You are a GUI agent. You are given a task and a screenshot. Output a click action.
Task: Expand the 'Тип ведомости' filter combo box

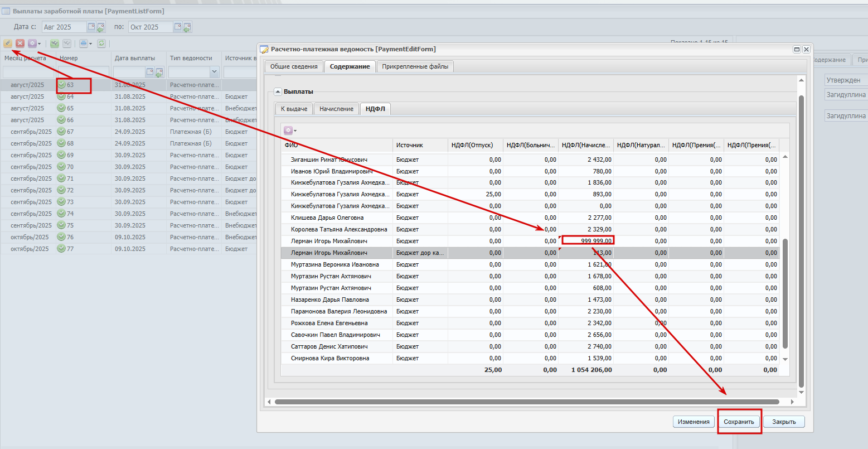pyautogui.click(x=214, y=72)
